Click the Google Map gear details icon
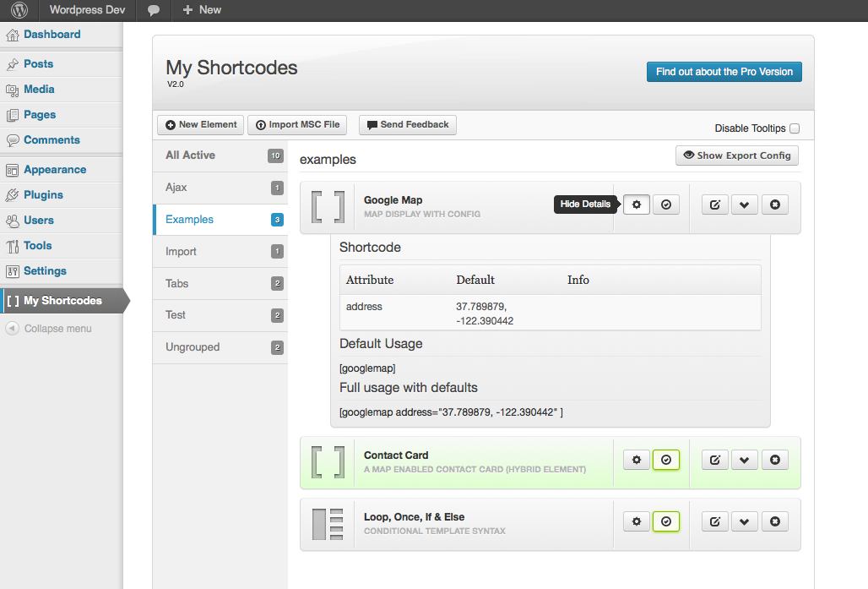 pyautogui.click(x=636, y=205)
